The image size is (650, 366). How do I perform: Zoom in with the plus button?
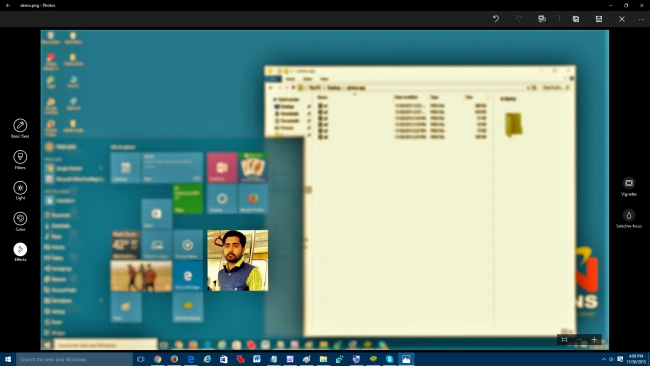[594, 339]
